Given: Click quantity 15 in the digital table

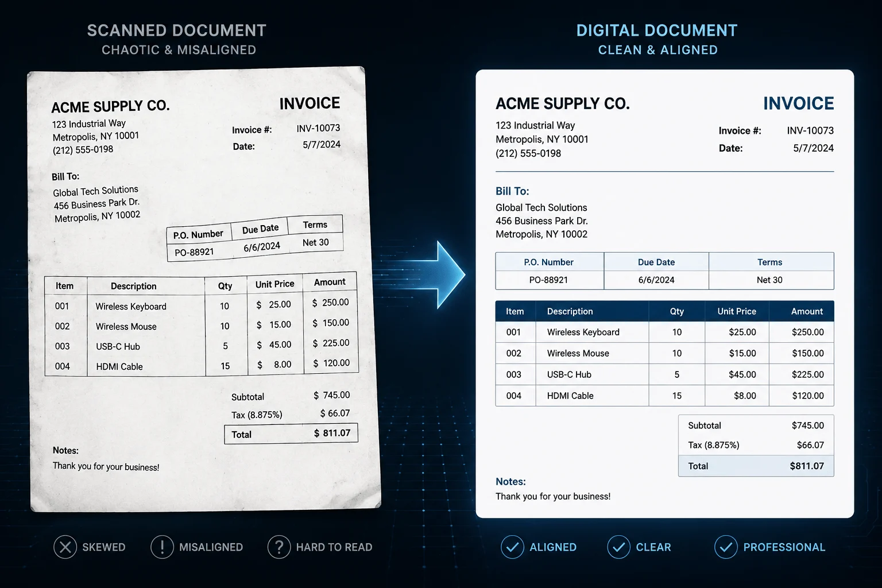Looking at the screenshot, I should pyautogui.click(x=677, y=396).
